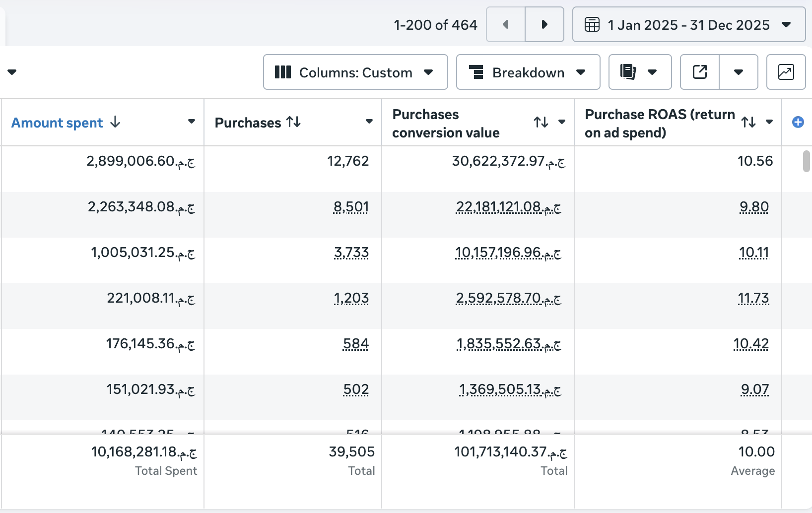Click the 584 purchases value
Viewport: 812px width, 513px height.
[356, 344]
